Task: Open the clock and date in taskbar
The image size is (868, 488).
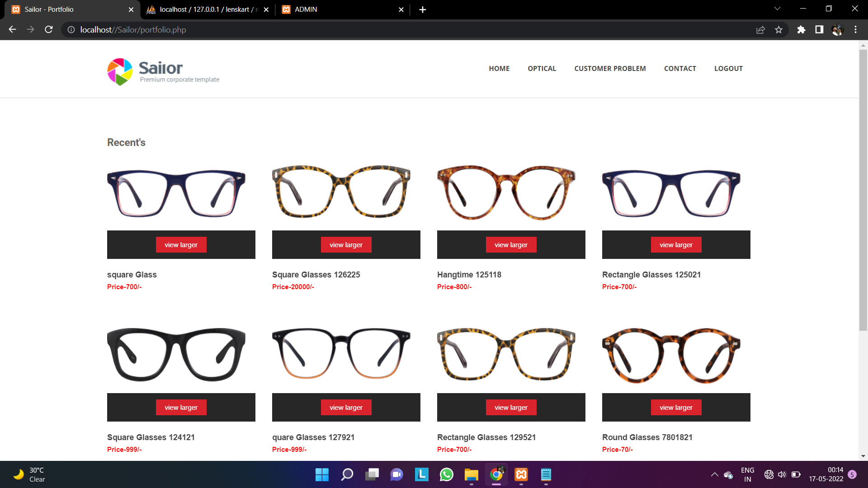Action: coord(826,474)
